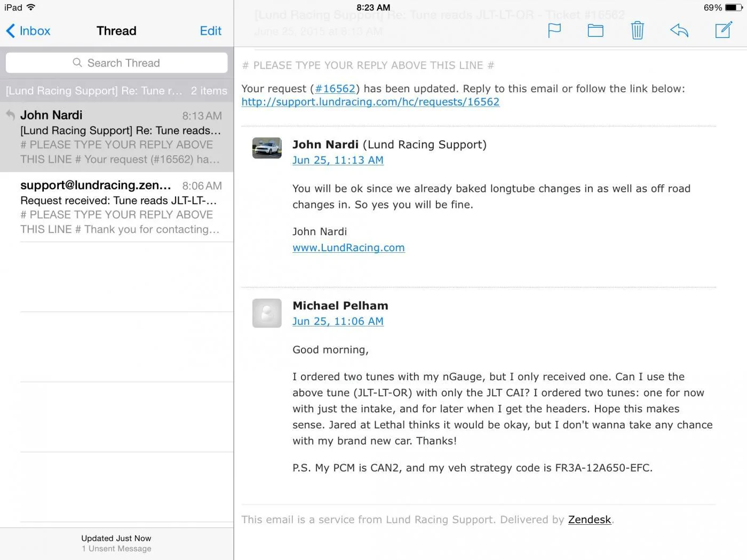Open the Zendesk link in footer
The image size is (747, 560).
(x=590, y=519)
